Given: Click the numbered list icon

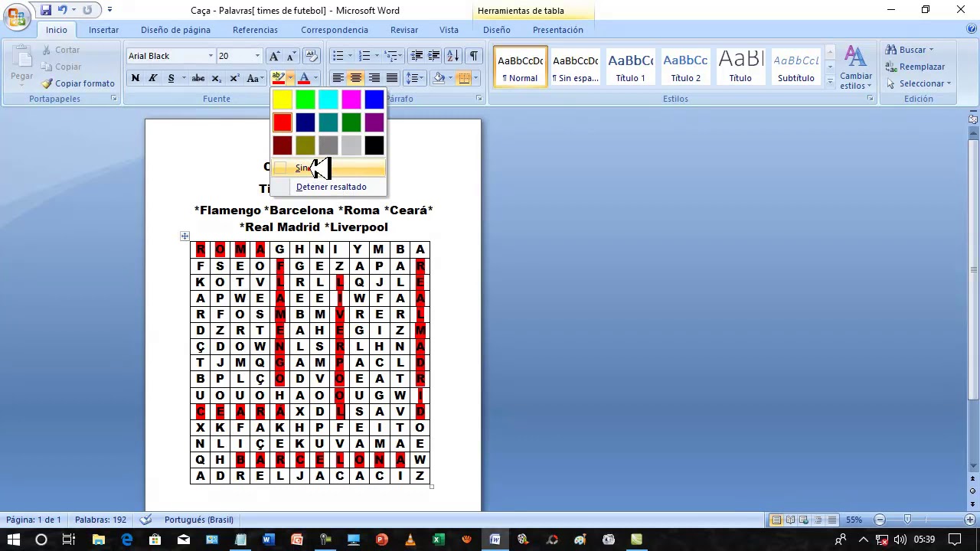Looking at the screenshot, I should pos(364,56).
